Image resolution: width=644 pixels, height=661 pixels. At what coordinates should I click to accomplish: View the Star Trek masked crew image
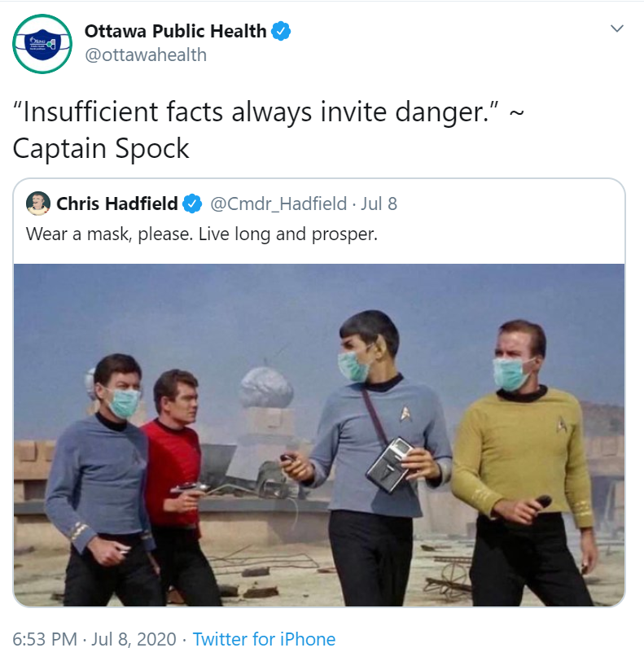click(x=319, y=435)
